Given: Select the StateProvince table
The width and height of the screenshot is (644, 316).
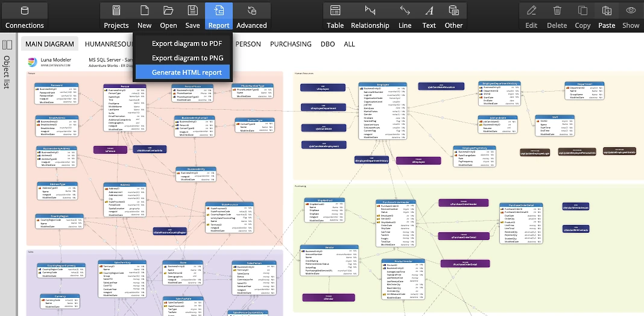Looking at the screenshot, I should [x=229, y=218].
